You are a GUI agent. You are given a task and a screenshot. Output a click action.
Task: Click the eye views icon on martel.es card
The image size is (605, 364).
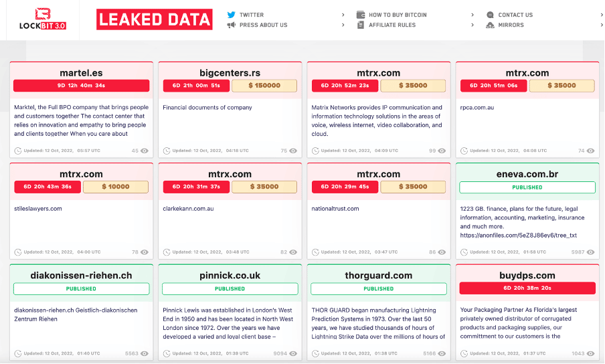point(145,151)
